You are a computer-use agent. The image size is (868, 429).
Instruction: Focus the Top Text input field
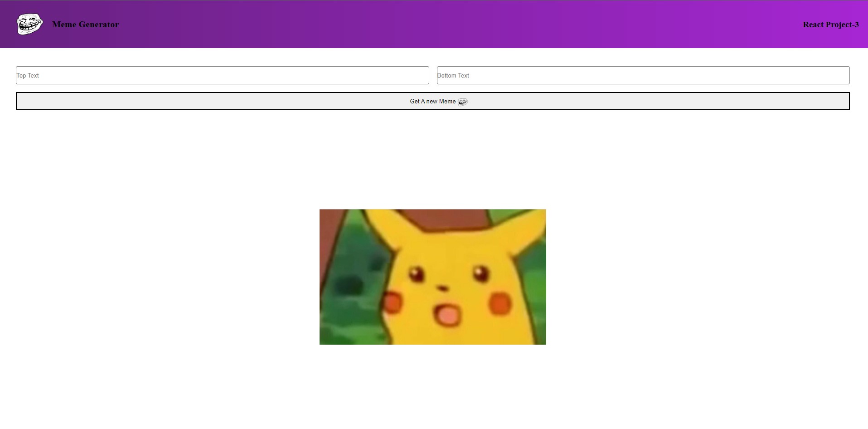click(222, 75)
